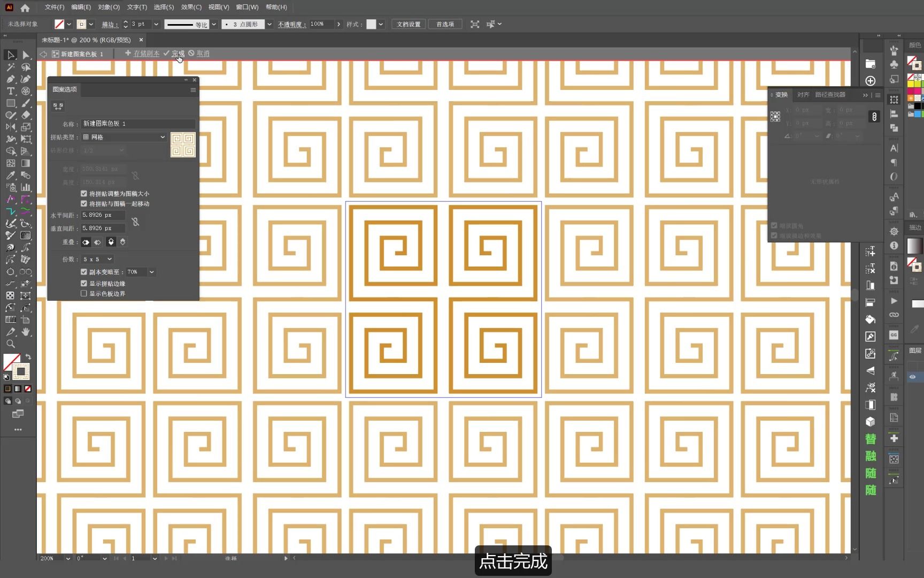Select the Column Graph tool
This screenshot has width=924, height=578.
tap(26, 187)
